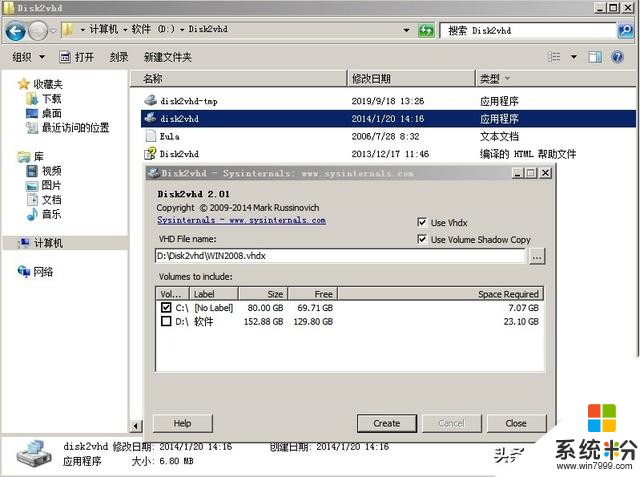Toggle the Use Volume Shadow Copy checkbox

pos(422,239)
